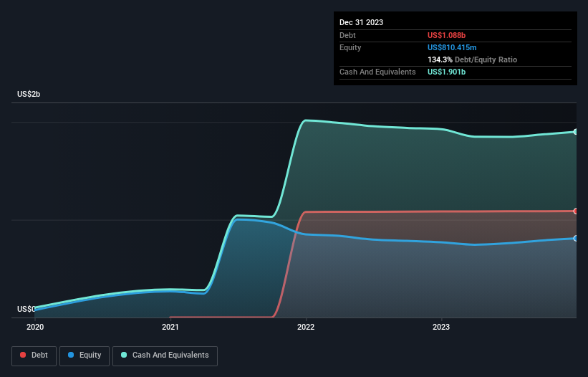Screen dimensions: 588x377
Task: Click the 2021 x-axis label
Action: pos(170,327)
